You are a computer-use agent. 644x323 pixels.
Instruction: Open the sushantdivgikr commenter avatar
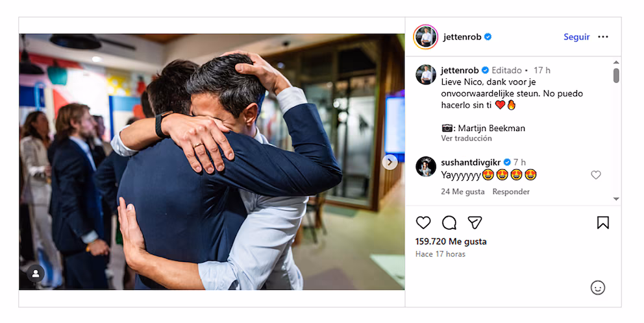coord(425,166)
